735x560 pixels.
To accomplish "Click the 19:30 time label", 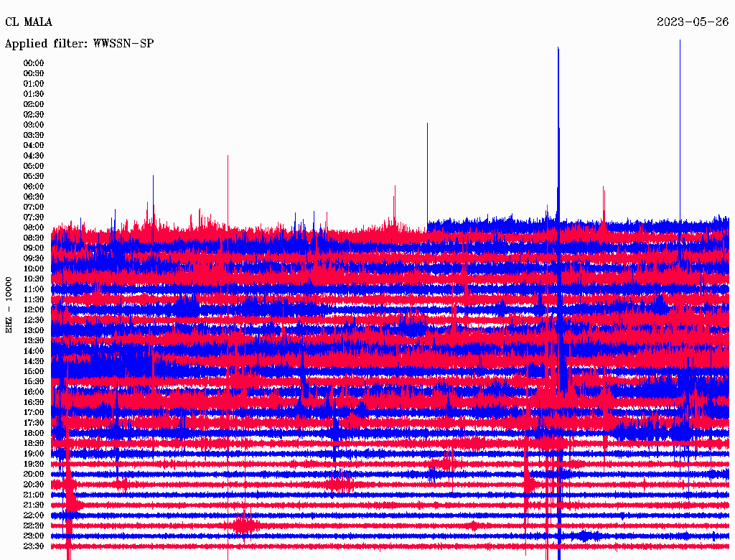I will tap(34, 464).
